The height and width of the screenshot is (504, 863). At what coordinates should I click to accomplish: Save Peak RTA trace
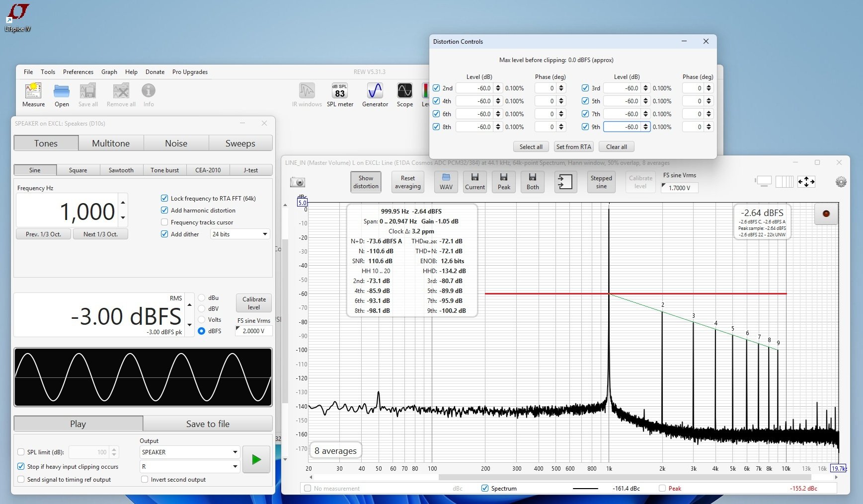pyautogui.click(x=504, y=182)
